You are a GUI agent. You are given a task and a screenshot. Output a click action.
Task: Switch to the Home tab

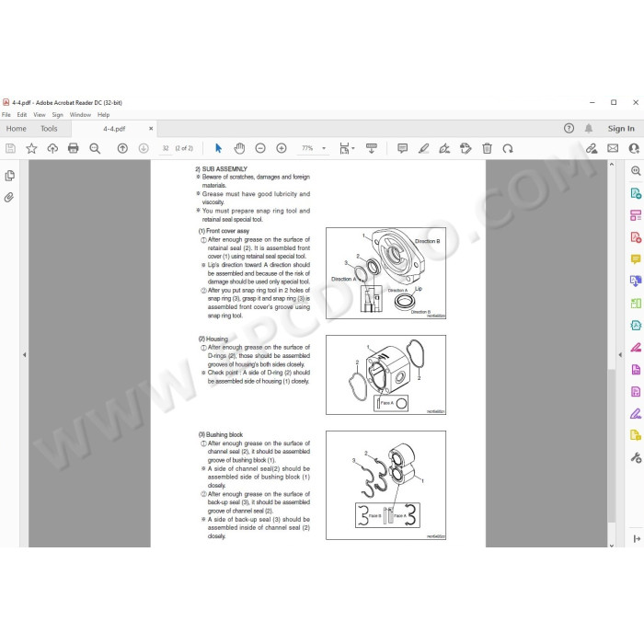coord(16,129)
